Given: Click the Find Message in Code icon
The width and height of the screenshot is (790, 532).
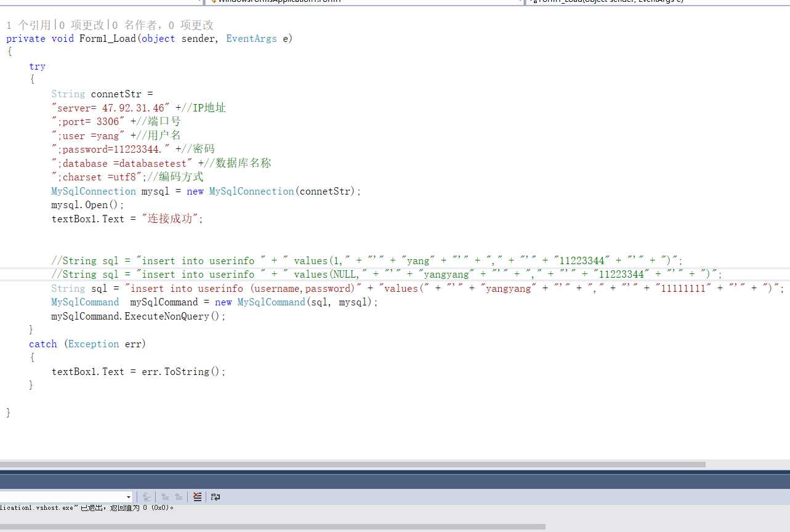Looking at the screenshot, I should (x=147, y=497).
